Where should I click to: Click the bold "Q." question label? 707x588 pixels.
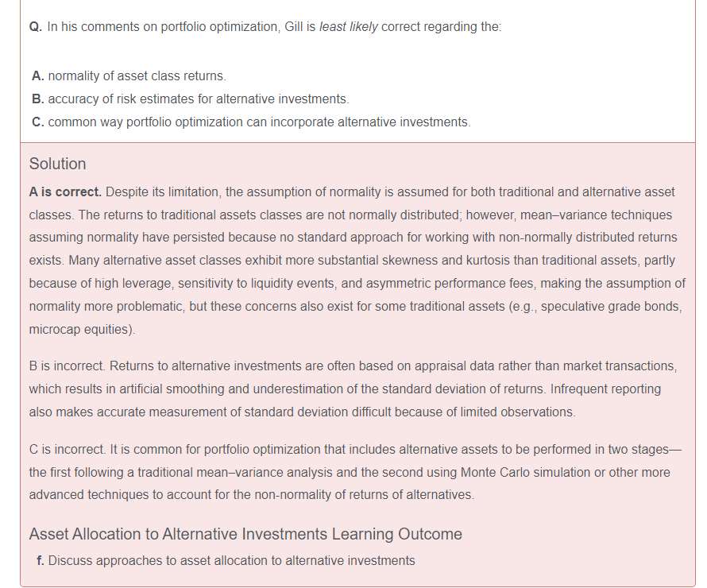35,27
